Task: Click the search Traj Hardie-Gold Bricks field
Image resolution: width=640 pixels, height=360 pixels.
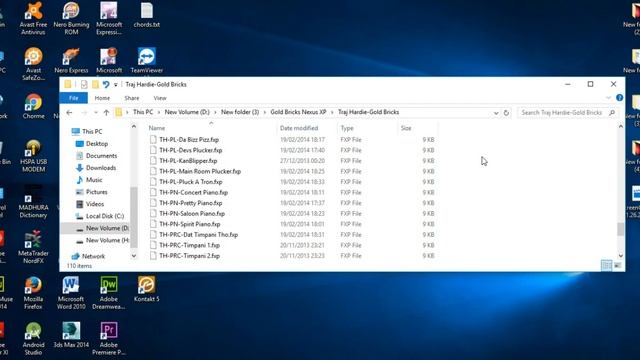Action: pos(567,113)
